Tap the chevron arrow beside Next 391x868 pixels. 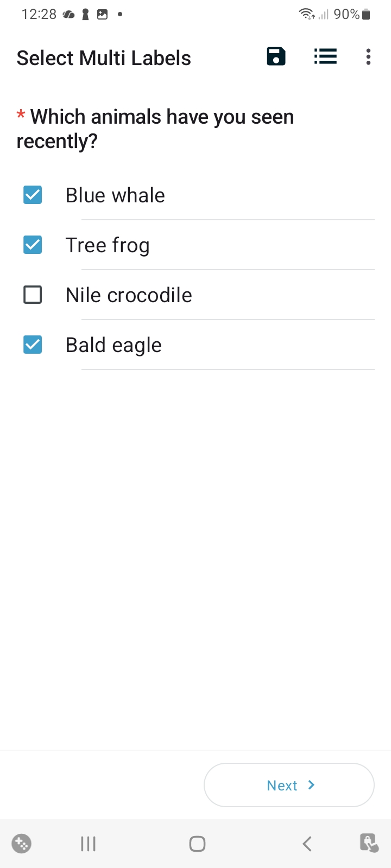[311, 785]
